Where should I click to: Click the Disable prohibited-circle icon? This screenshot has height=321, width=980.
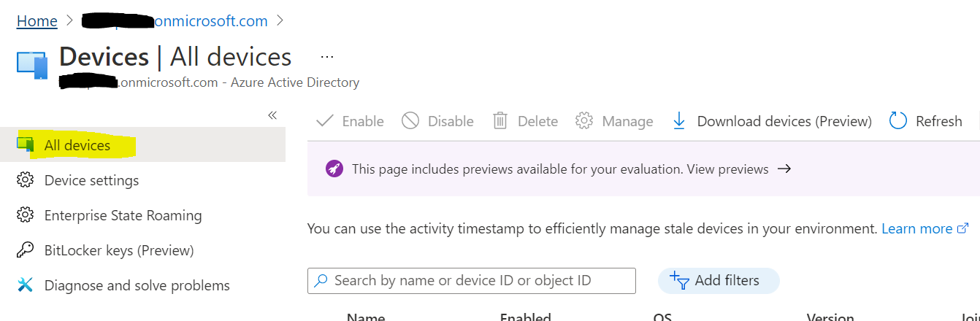410,121
